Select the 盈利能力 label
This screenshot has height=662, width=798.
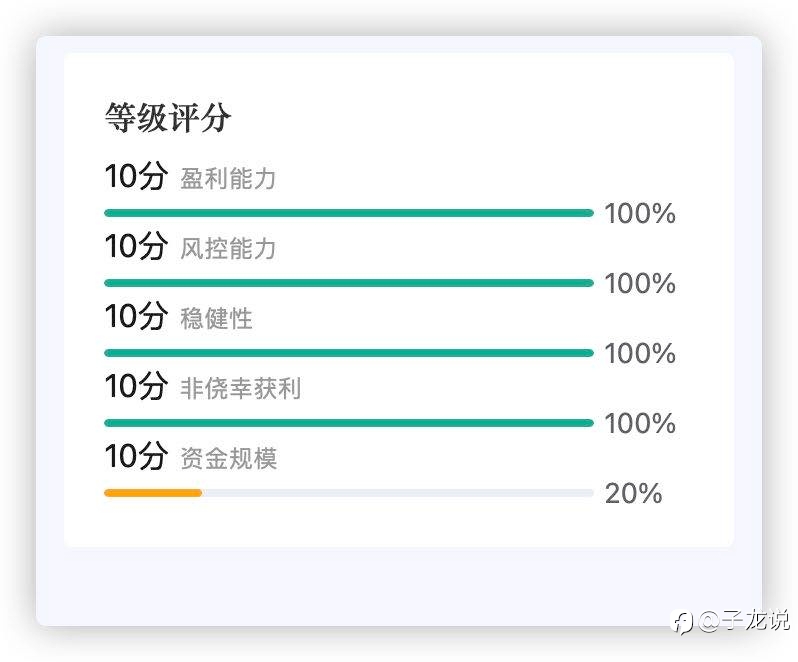point(228,179)
